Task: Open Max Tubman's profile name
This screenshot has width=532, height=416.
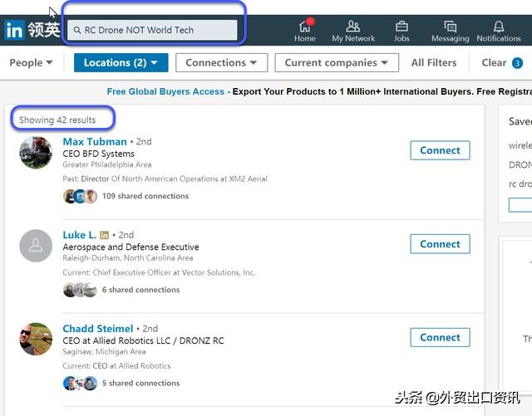Action: point(95,142)
